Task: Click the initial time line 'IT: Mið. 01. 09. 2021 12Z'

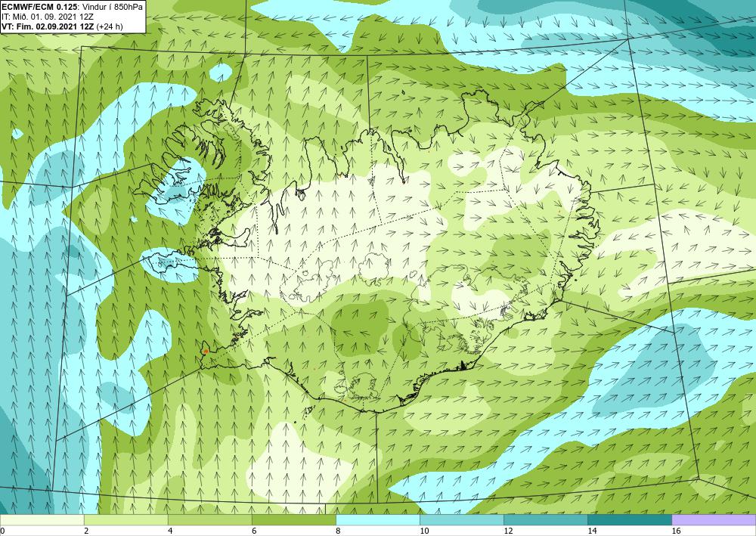Action: pyautogui.click(x=47, y=17)
